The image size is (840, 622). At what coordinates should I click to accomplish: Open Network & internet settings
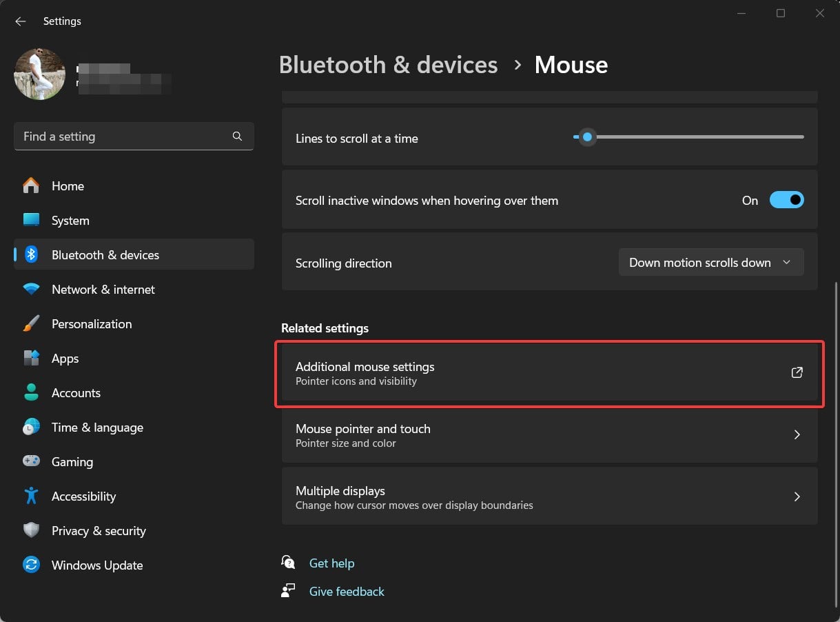(103, 290)
